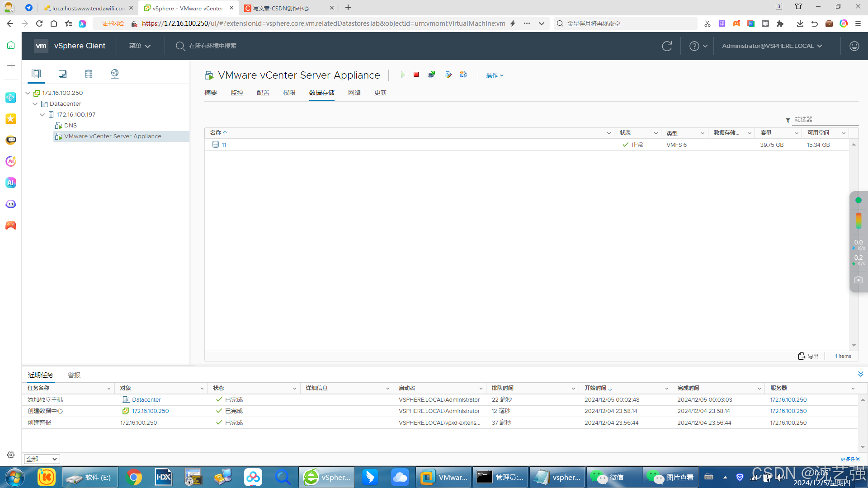Click the vm logo in header
The height and width of the screenshot is (488, 868).
(x=41, y=46)
